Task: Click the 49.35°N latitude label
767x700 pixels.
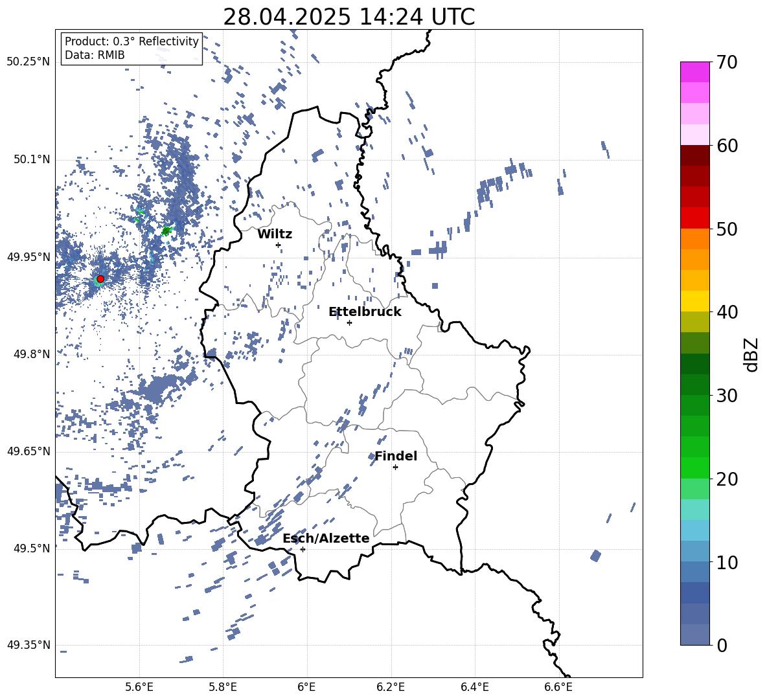Action: [x=29, y=645]
